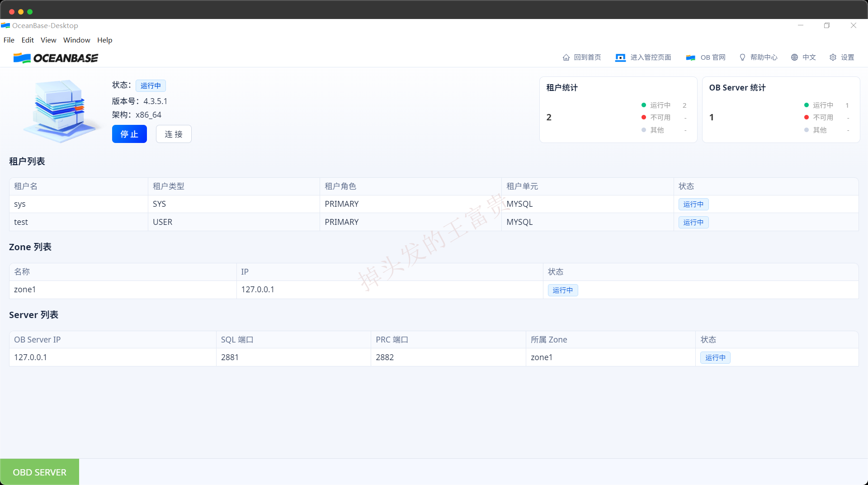Image resolution: width=868 pixels, height=485 pixels.
Task: Open the File menu
Action: [9, 40]
